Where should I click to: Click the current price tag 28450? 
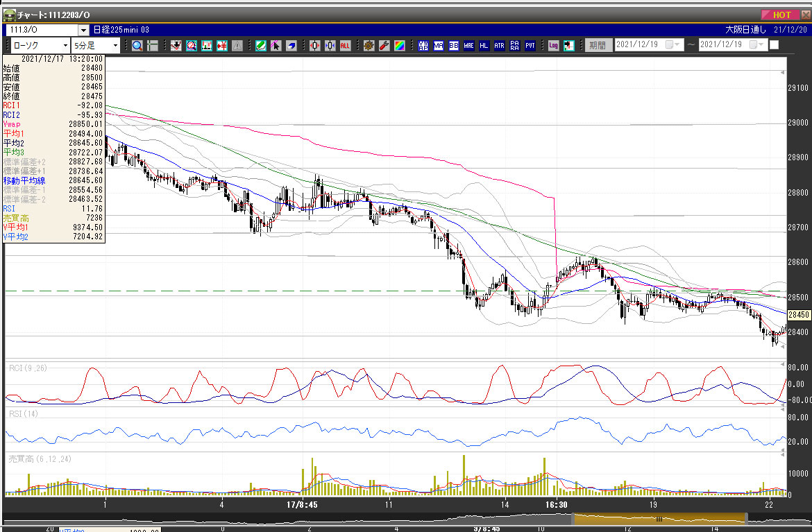click(799, 315)
